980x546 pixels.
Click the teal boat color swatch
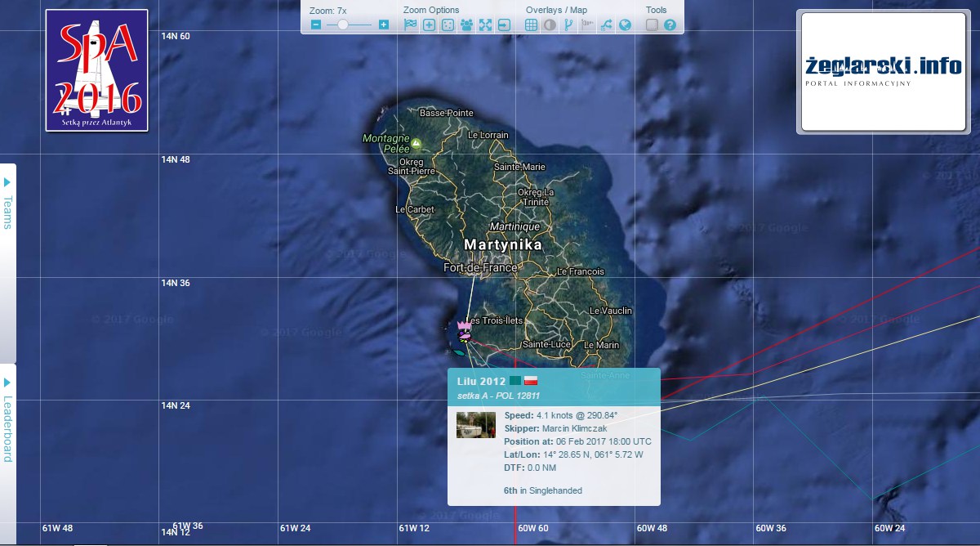pyautogui.click(x=515, y=381)
